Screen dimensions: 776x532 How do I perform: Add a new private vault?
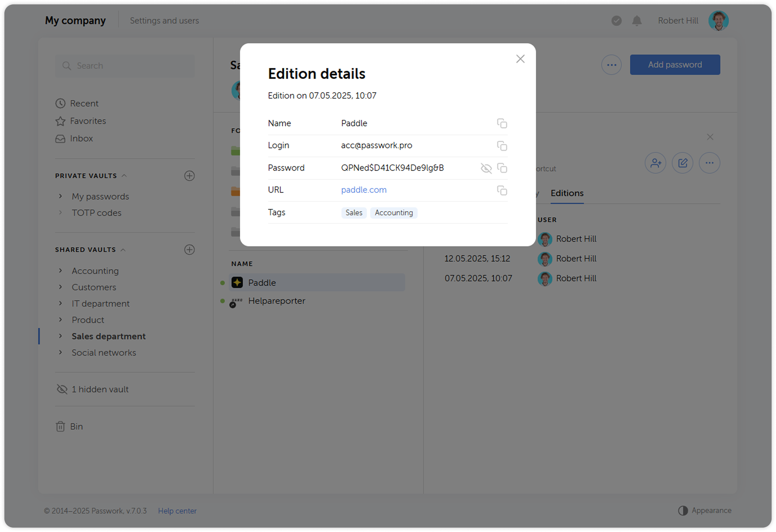189,176
